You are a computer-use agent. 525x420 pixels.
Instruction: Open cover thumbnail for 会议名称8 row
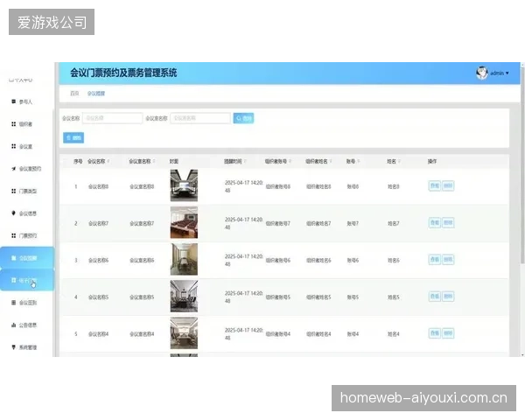click(x=184, y=185)
